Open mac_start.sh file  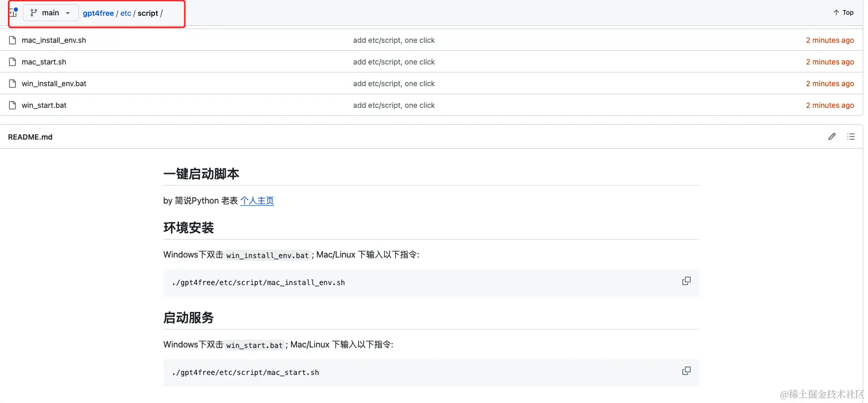click(x=44, y=62)
